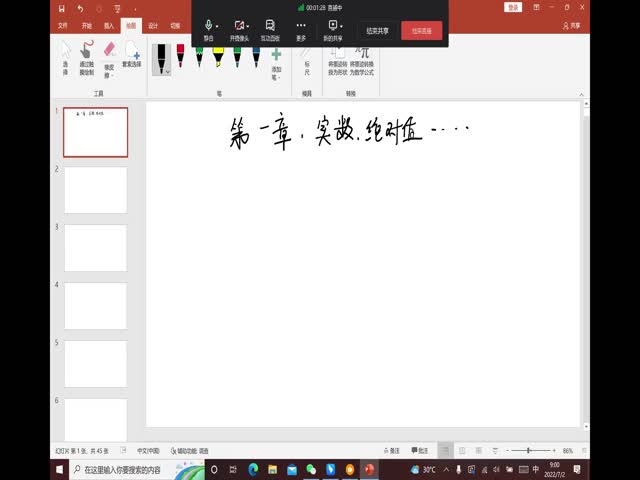
Task: Toggle the Notes (备注) pane button
Action: pos(391,451)
